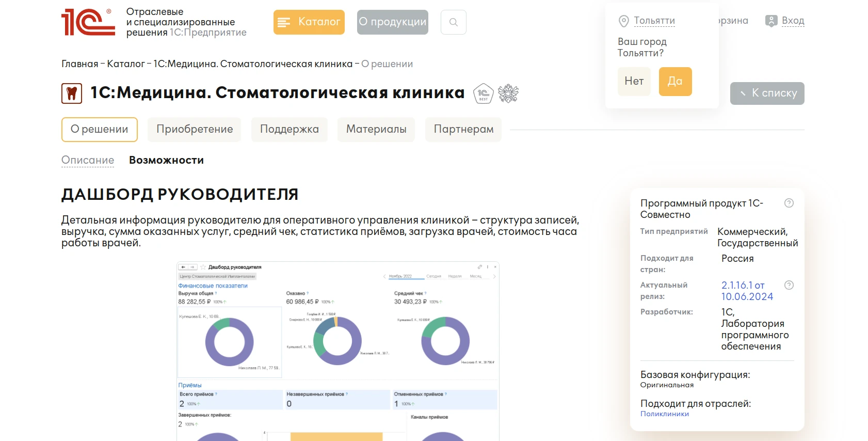Click the location pin icon next to Тольятти
This screenshot has height=441, width=868.
[624, 21]
